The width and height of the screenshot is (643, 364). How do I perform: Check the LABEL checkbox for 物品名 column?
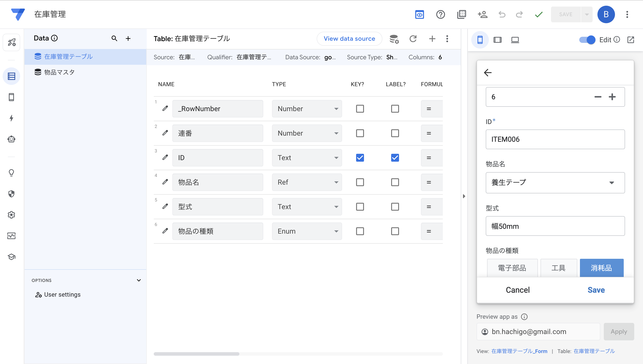click(x=395, y=182)
